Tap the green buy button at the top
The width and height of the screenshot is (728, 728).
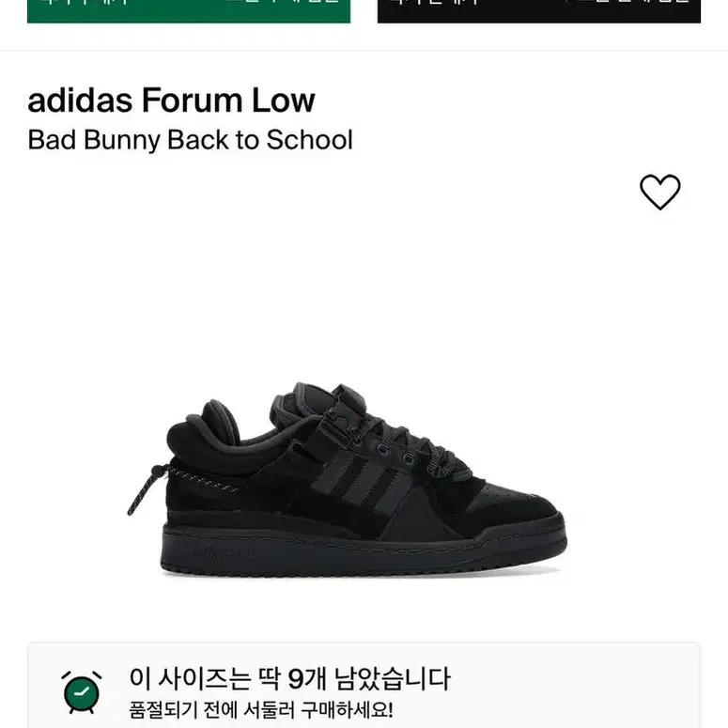pyautogui.click(x=189, y=10)
